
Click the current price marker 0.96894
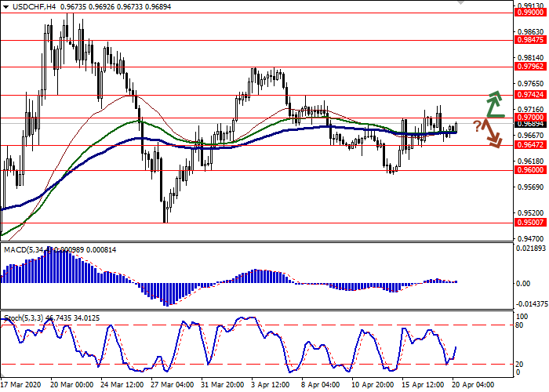(x=525, y=124)
